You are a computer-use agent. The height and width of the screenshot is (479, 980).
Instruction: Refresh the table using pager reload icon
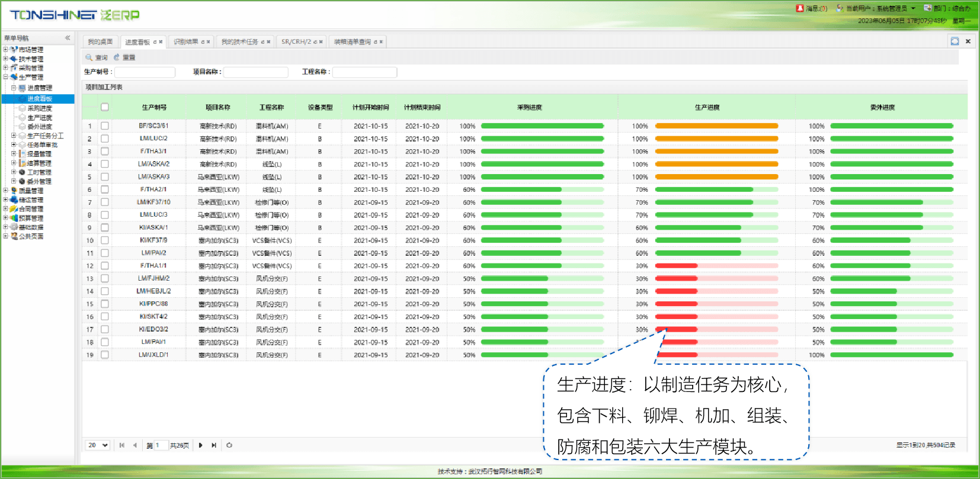click(229, 445)
